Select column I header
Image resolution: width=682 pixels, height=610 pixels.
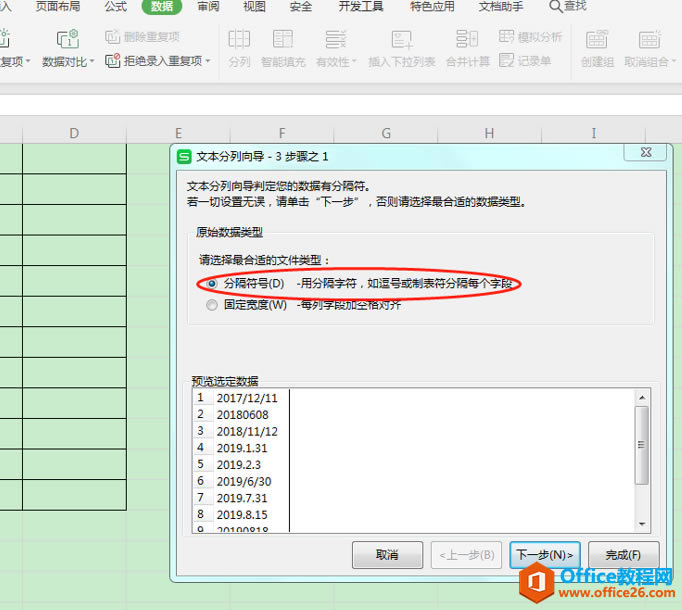pos(593,133)
